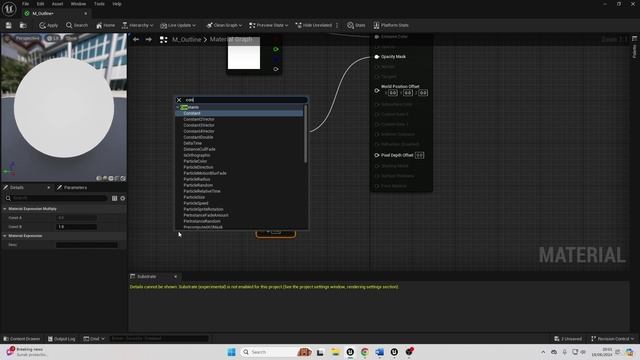Click the material preview sphere
This screenshot has height=360, width=640.
(64, 108)
